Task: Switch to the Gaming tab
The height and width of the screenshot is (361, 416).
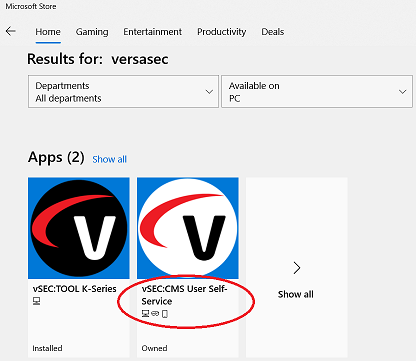Action: tap(92, 32)
